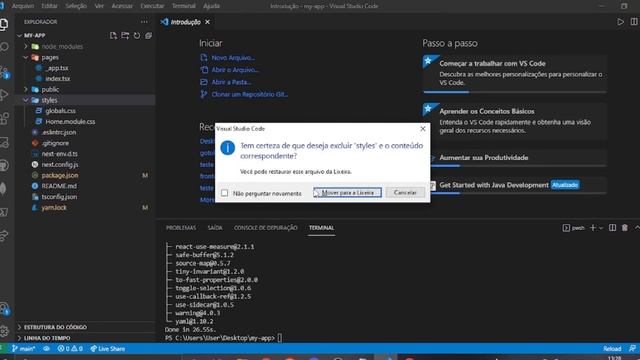Open Source Control view in activity bar
This screenshot has width=640, height=360.
pos(4,72)
